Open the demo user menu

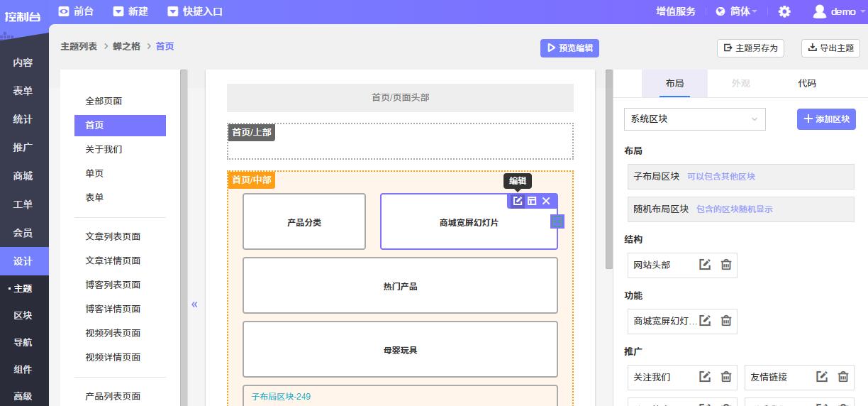(x=835, y=11)
